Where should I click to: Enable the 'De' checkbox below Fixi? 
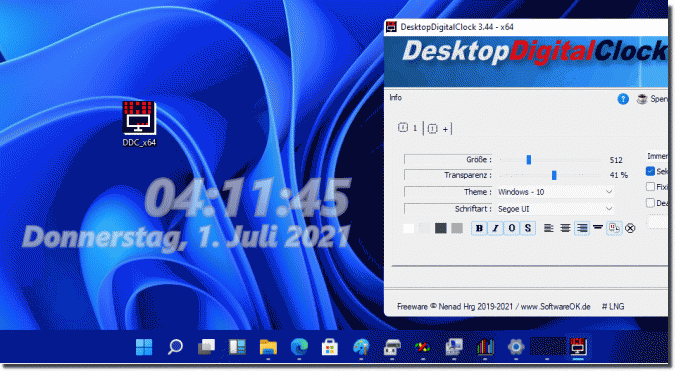point(650,203)
